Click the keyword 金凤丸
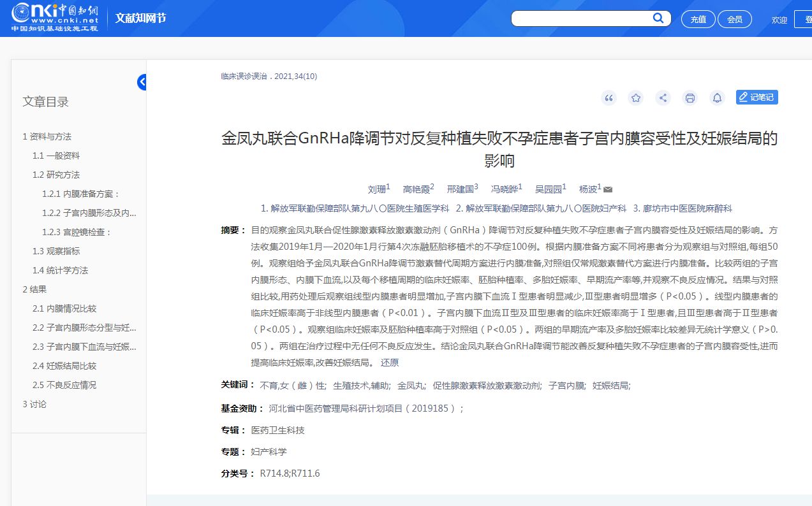 pos(410,386)
